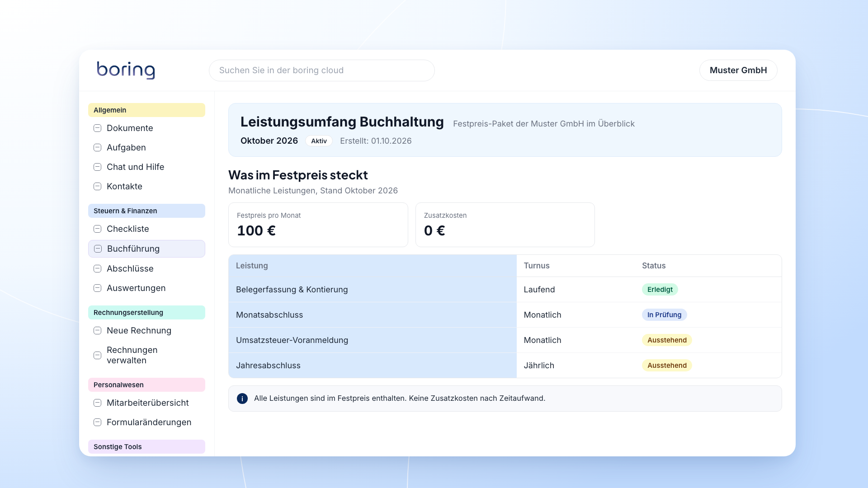
Task: Click the icon beside Mitarbeiterübersicht
Action: (97, 403)
